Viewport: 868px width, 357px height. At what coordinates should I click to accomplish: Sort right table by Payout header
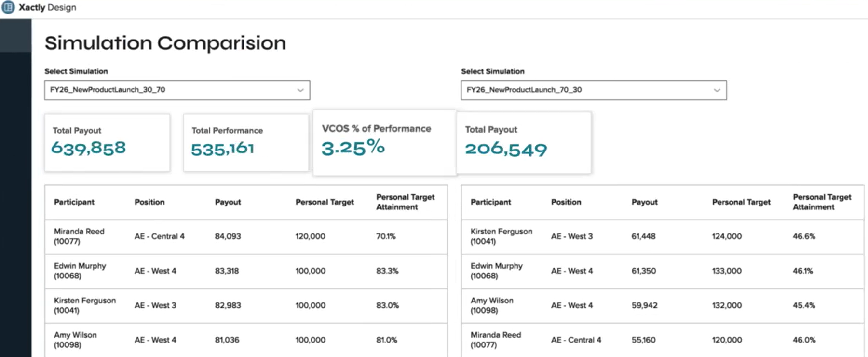644,202
